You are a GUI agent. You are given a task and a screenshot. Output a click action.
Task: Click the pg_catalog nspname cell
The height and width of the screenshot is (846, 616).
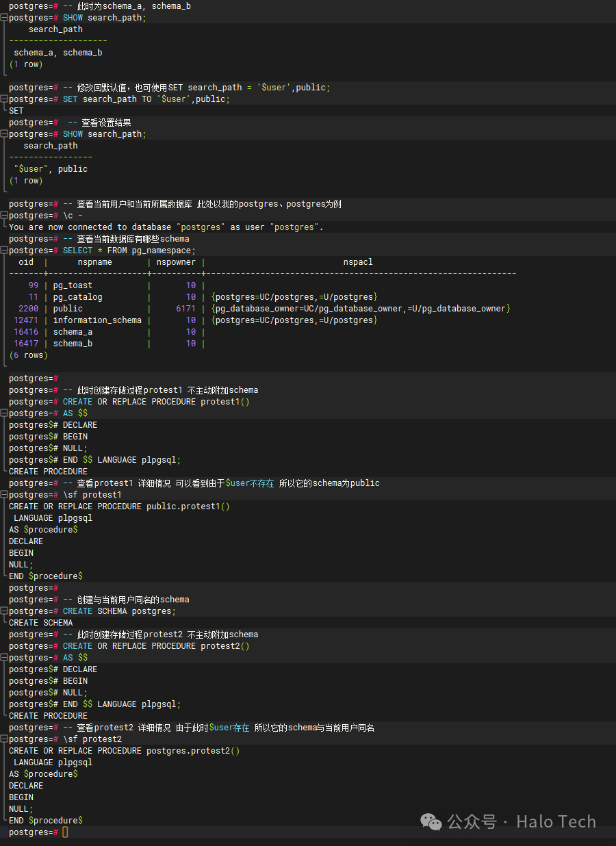coord(77,297)
